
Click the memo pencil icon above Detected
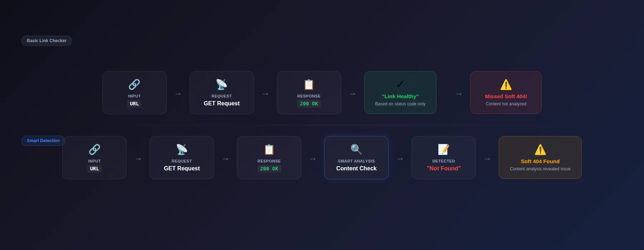[x=444, y=150]
